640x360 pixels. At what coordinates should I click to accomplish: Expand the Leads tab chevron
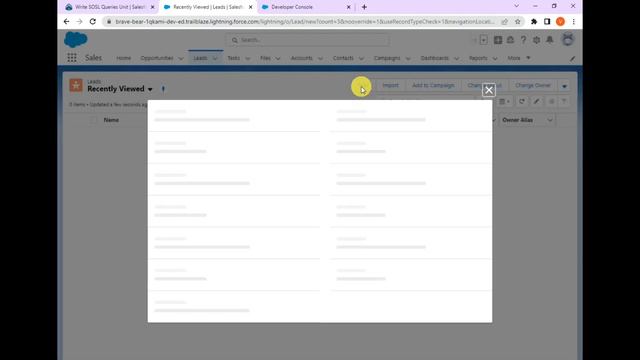coord(215,59)
